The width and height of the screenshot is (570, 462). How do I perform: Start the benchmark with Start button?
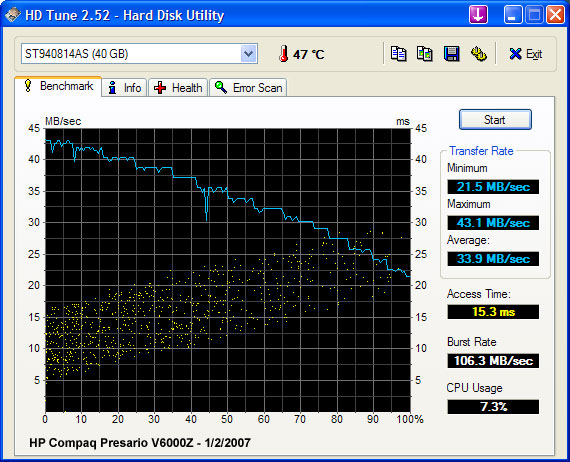pyautogui.click(x=495, y=120)
